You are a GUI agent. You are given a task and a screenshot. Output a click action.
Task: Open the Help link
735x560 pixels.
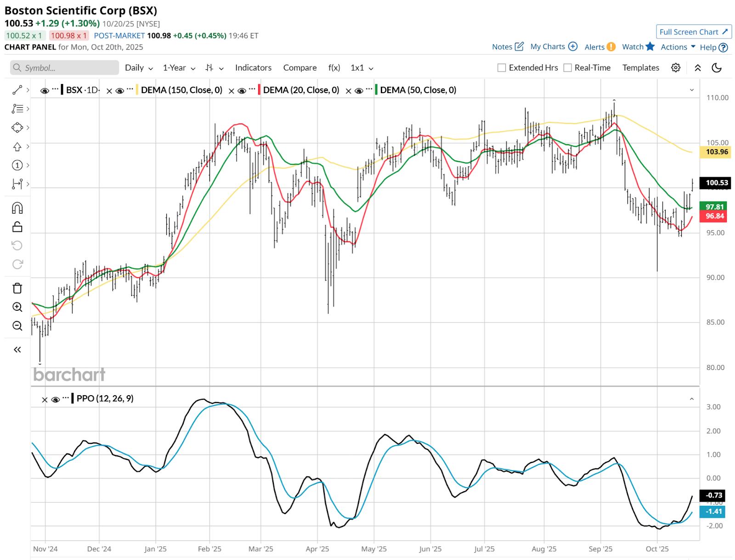[x=714, y=47]
